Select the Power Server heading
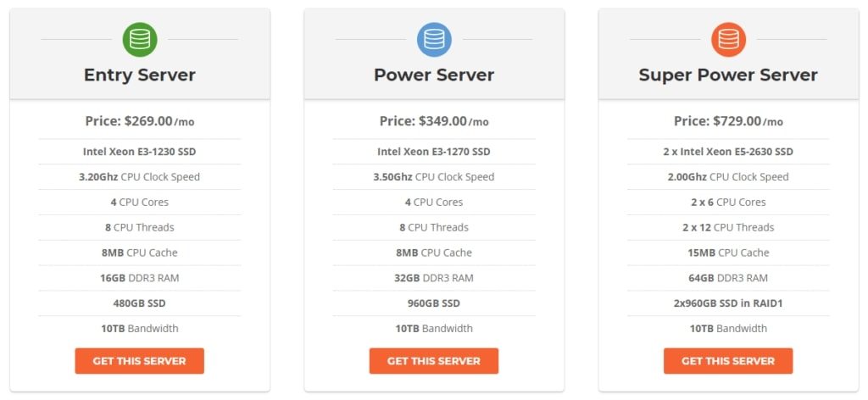 tap(434, 75)
